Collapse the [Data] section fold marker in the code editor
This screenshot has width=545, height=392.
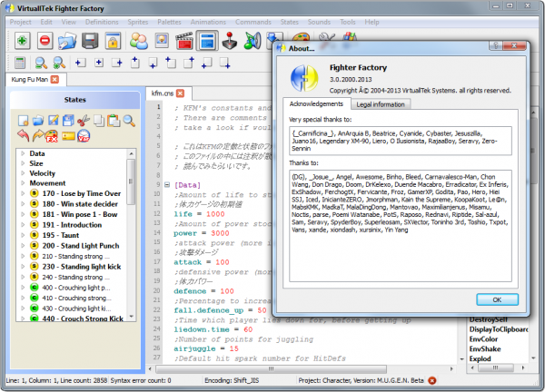[167, 185]
